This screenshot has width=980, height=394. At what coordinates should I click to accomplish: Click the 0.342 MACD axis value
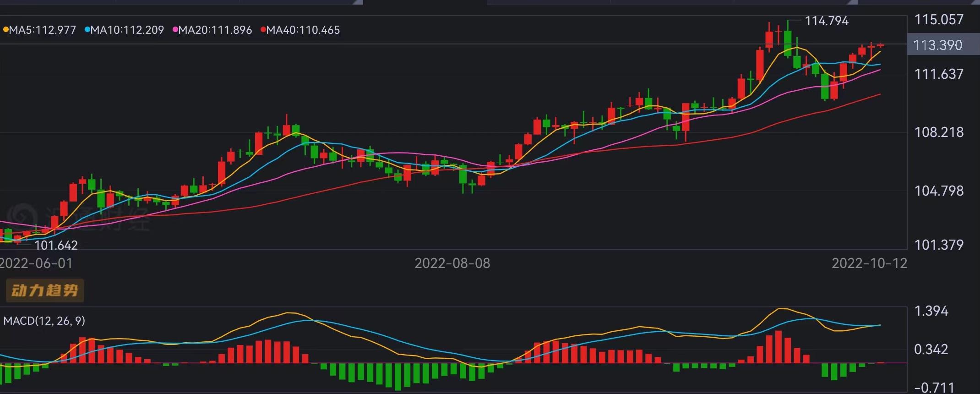(931, 350)
